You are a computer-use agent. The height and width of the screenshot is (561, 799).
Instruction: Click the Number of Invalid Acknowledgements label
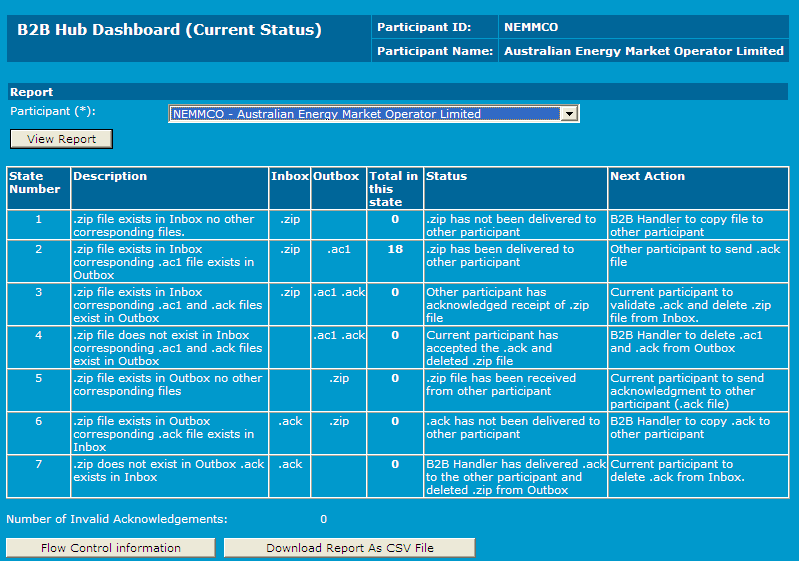pos(117,519)
